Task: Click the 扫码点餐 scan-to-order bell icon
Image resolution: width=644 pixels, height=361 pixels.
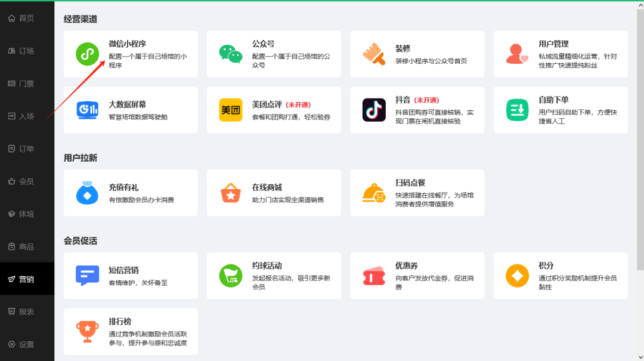Action: pos(374,192)
